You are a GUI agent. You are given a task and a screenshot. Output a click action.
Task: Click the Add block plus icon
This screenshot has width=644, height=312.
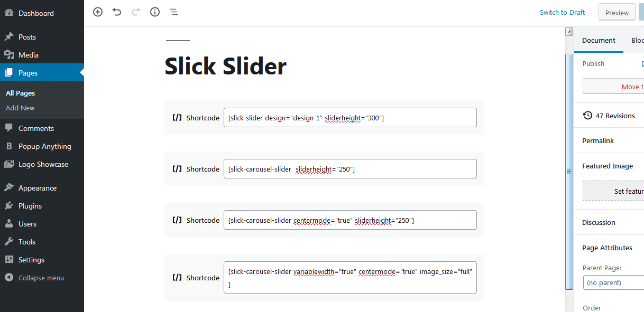[x=98, y=12]
